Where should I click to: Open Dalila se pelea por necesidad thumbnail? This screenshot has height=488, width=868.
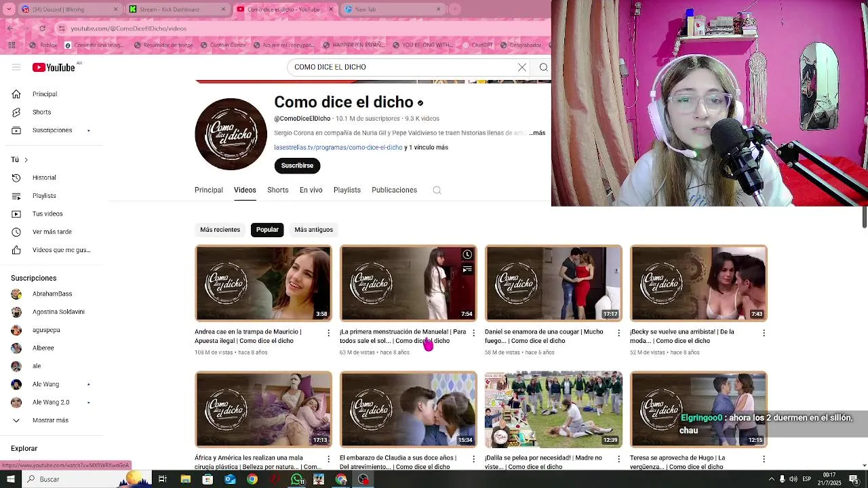(x=553, y=409)
